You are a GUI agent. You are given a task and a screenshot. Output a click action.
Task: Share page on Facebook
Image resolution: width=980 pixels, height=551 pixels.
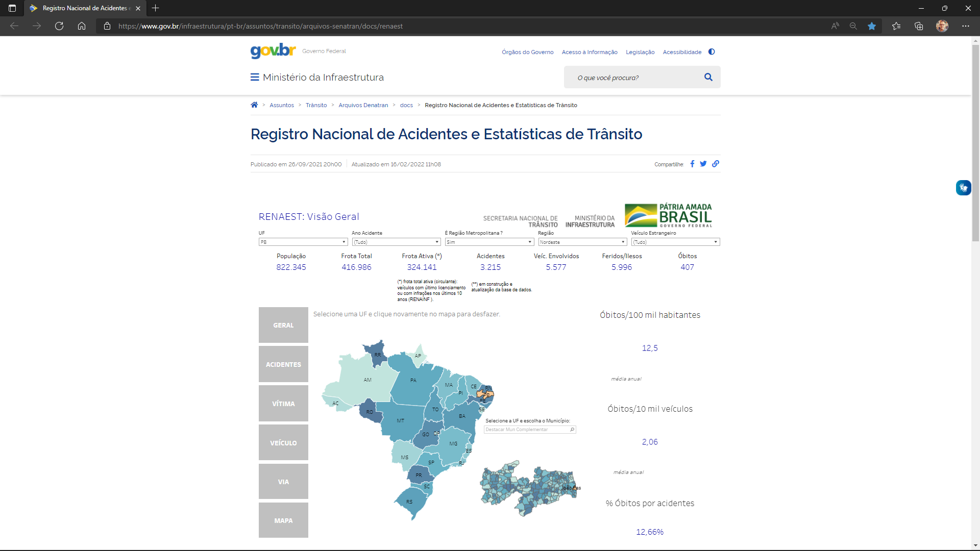point(692,164)
